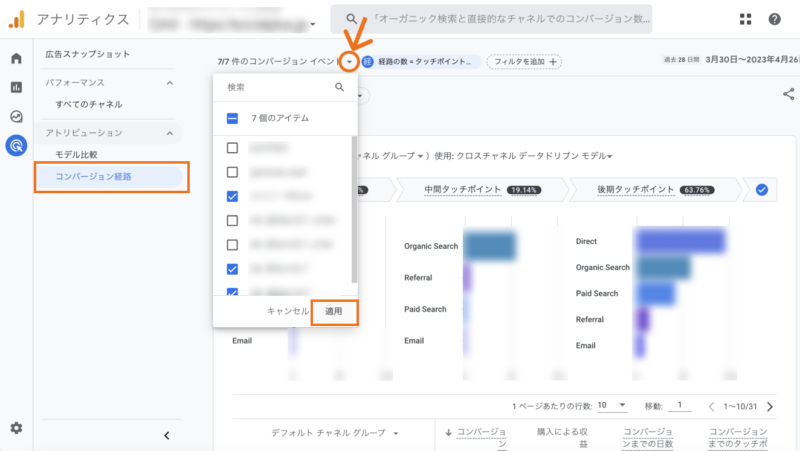The image size is (800, 451).
Task: Click the search magnifier in top bar
Action: click(351, 19)
